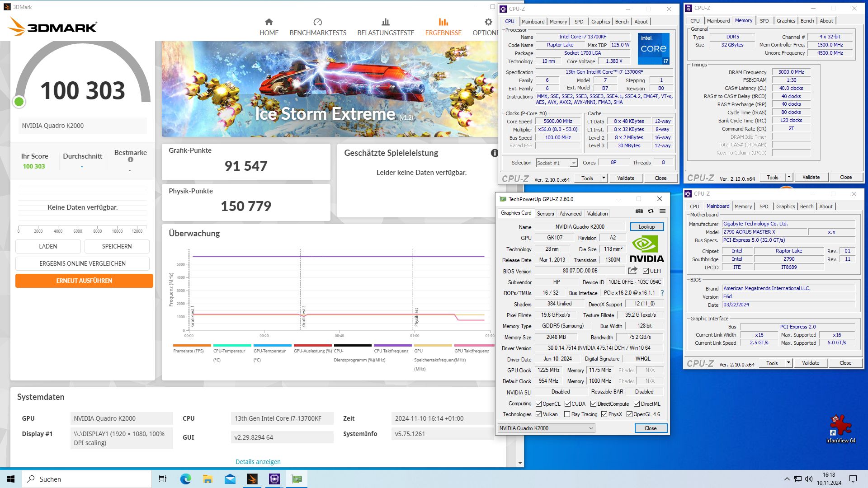Open Benchmarktests gauge icon
Viewport: 868px width, 488px height.
tap(317, 22)
